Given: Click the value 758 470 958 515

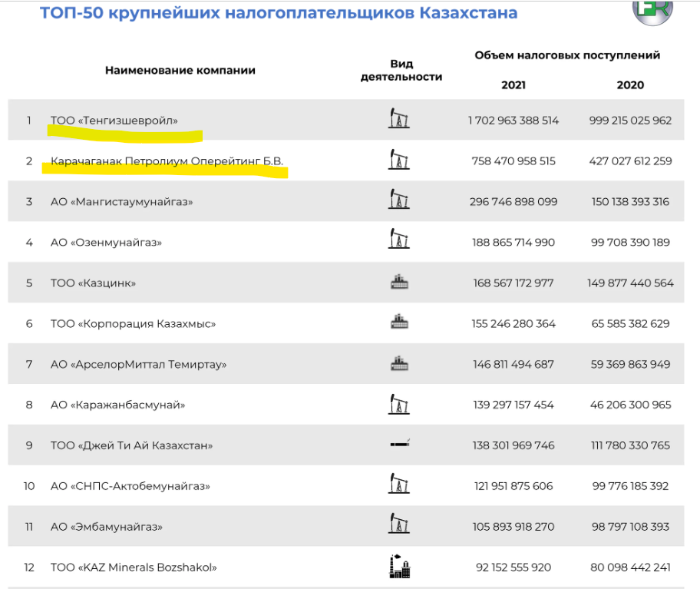Looking at the screenshot, I should click(513, 161).
